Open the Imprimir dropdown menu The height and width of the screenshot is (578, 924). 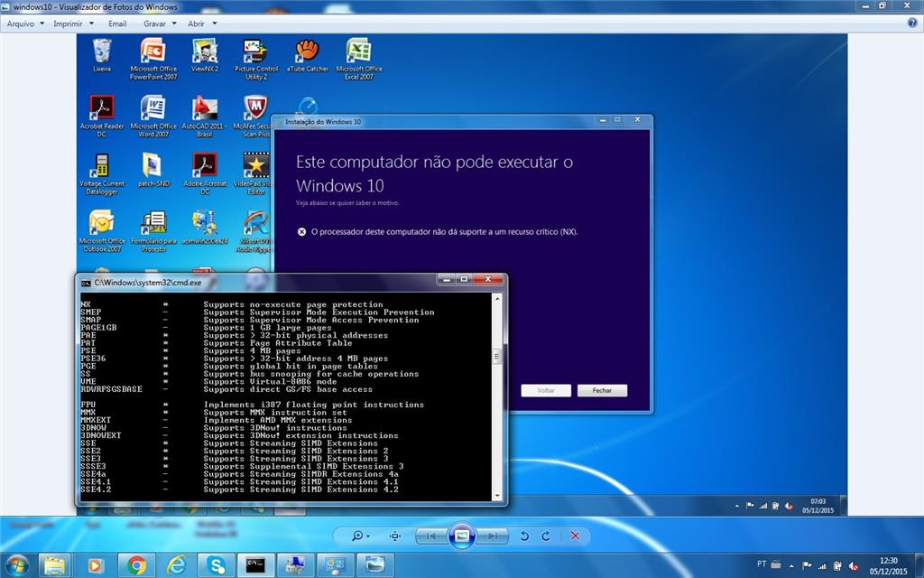tap(73, 23)
